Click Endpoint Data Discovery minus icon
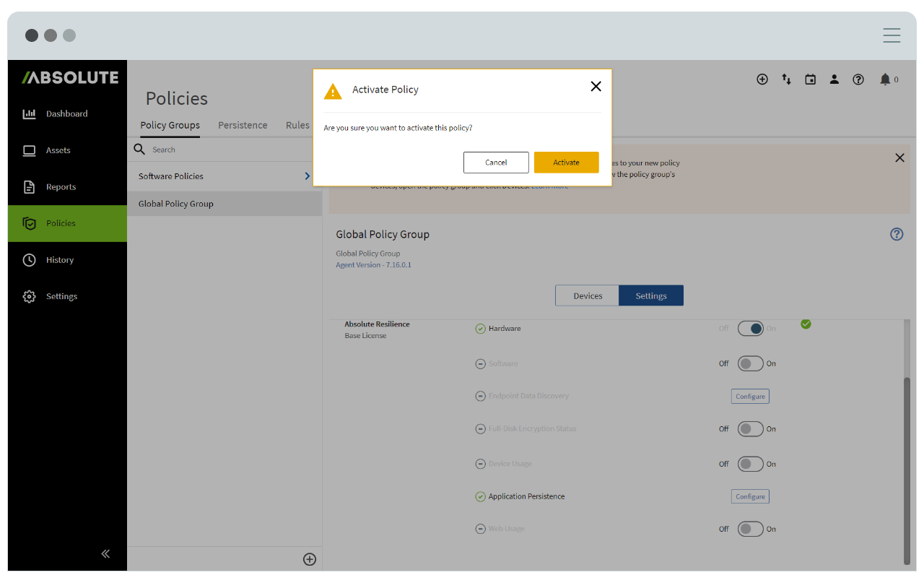Image resolution: width=924 pixels, height=583 pixels. click(x=480, y=397)
